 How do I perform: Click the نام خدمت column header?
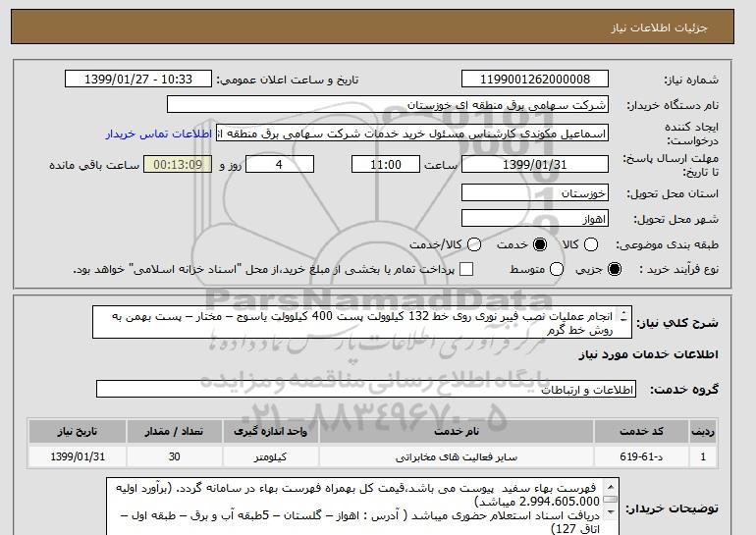click(x=457, y=431)
